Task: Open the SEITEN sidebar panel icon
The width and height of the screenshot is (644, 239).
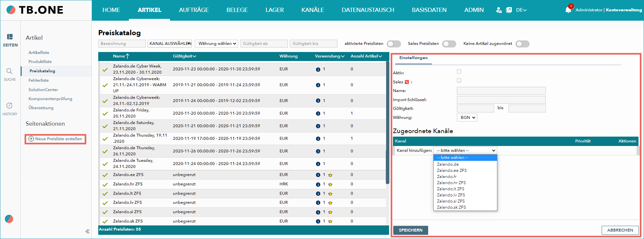Action: click(x=10, y=37)
